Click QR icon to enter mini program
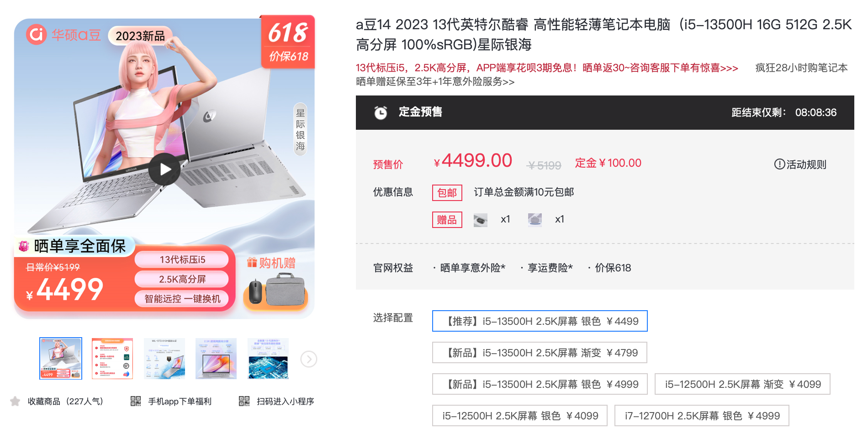This screenshot has height=434, width=868. click(244, 401)
